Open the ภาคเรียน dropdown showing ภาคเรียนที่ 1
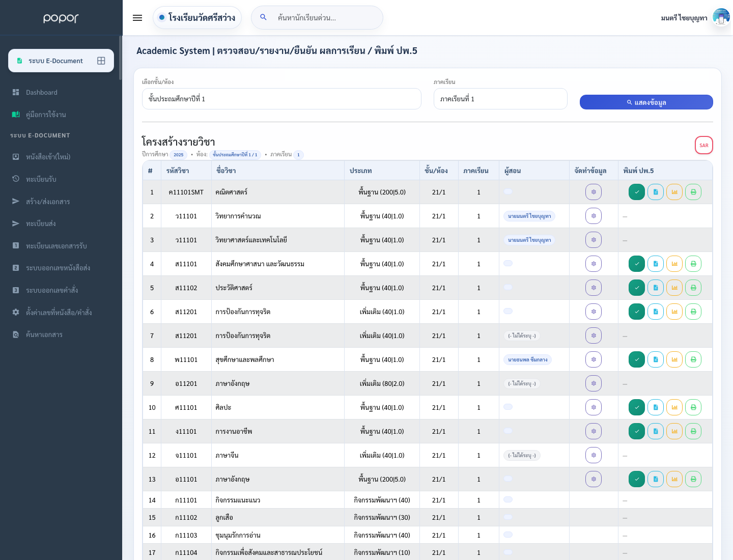The image size is (733, 560). (500, 99)
